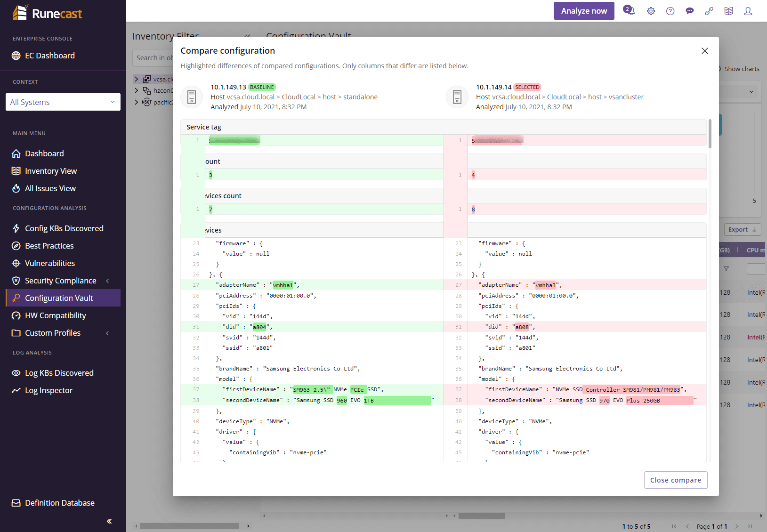Image resolution: width=767 pixels, height=532 pixels.
Task: Expand the vcsa tree node
Action: click(x=137, y=79)
